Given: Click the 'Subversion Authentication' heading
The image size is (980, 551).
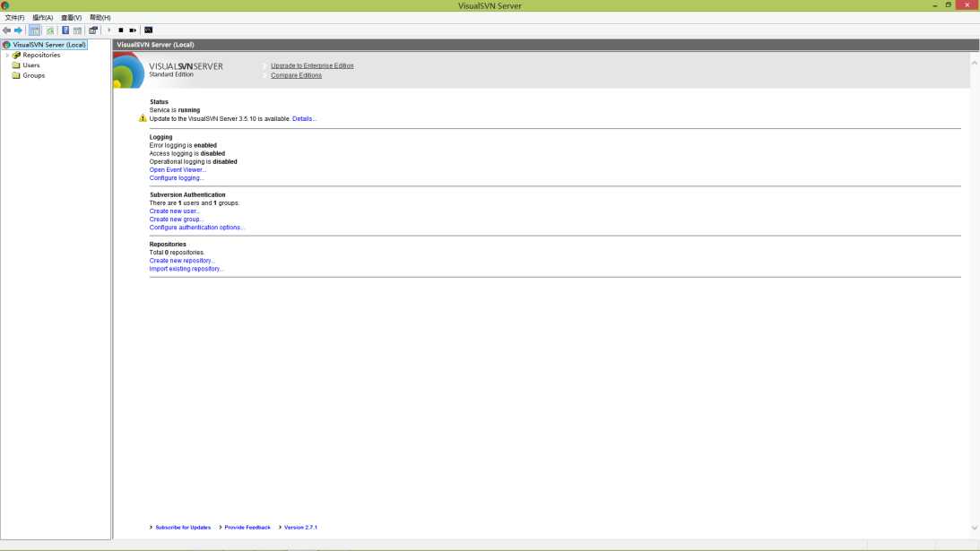Looking at the screenshot, I should pos(187,195).
